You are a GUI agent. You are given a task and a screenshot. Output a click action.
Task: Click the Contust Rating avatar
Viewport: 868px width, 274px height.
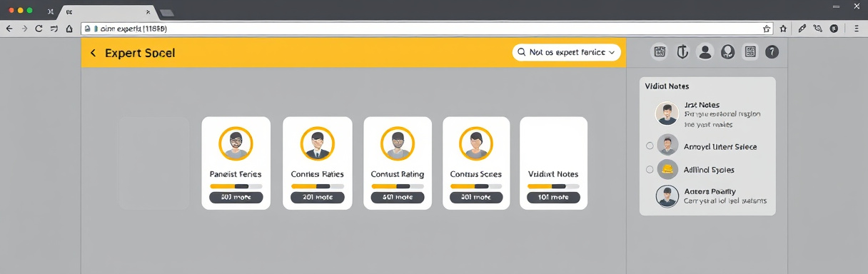(x=398, y=144)
